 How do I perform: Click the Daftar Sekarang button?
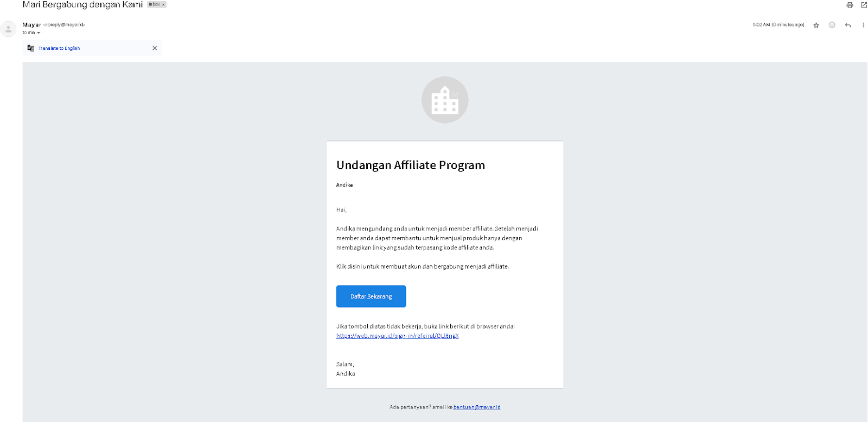(x=371, y=296)
